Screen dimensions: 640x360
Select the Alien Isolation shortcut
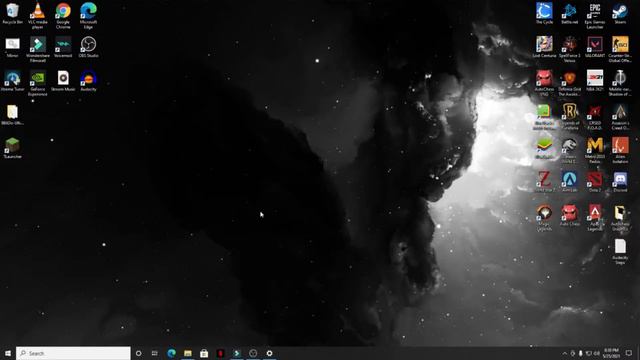620,151
